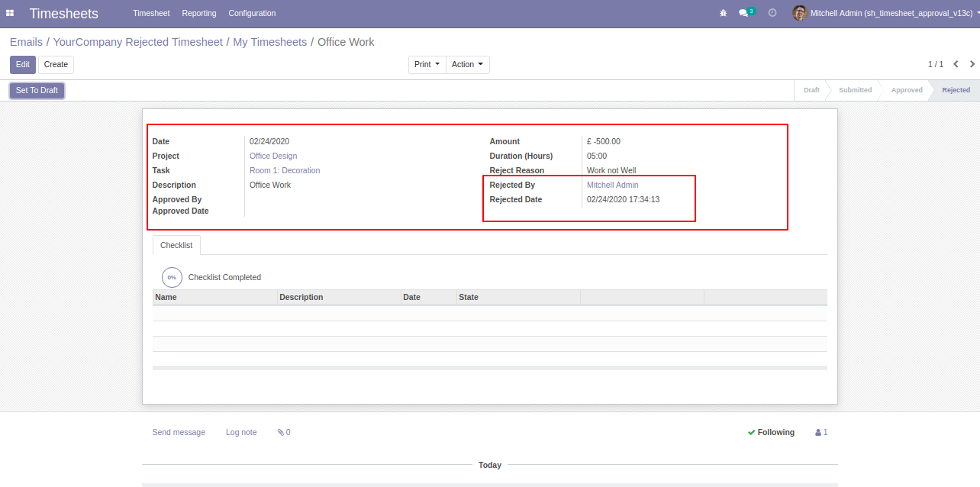The image size is (980, 487).
Task: Open Mitchell Admin rejected-by link
Action: (x=613, y=185)
